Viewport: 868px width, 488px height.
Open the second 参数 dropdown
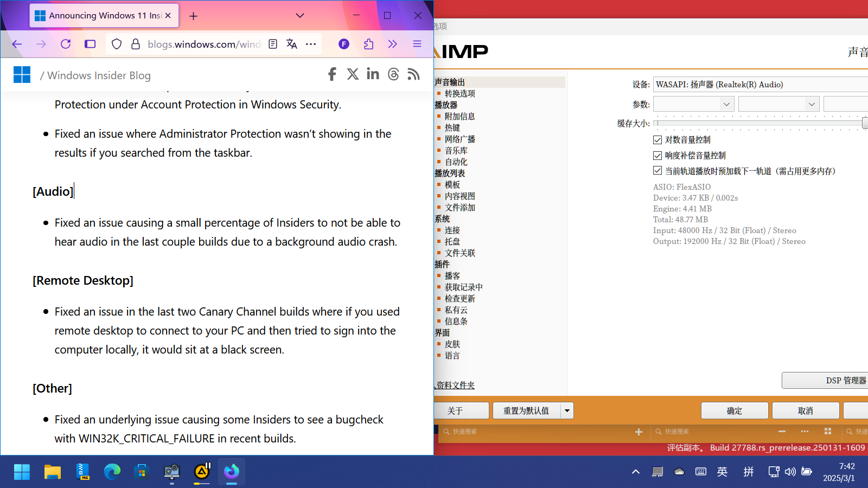(779, 104)
